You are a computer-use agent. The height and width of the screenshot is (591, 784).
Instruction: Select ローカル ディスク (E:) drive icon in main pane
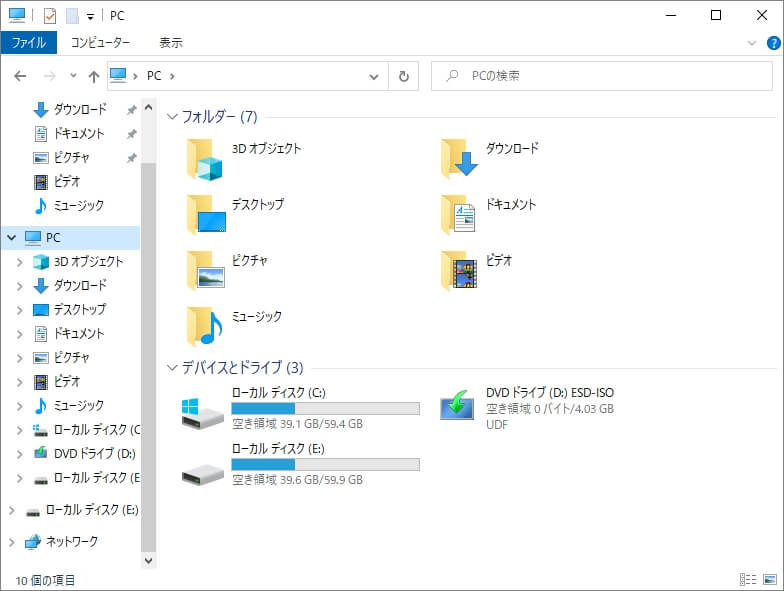click(x=202, y=474)
